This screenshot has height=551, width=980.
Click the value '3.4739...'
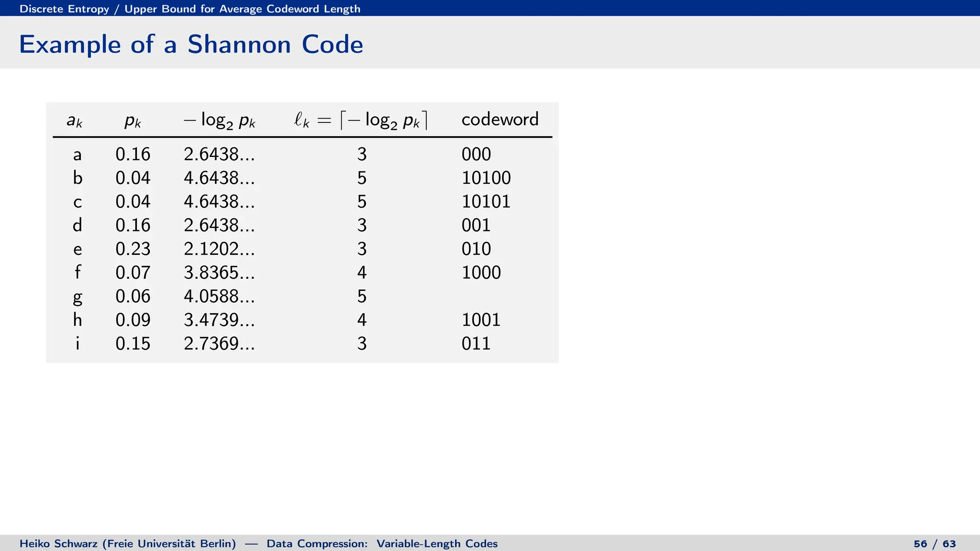220,320
